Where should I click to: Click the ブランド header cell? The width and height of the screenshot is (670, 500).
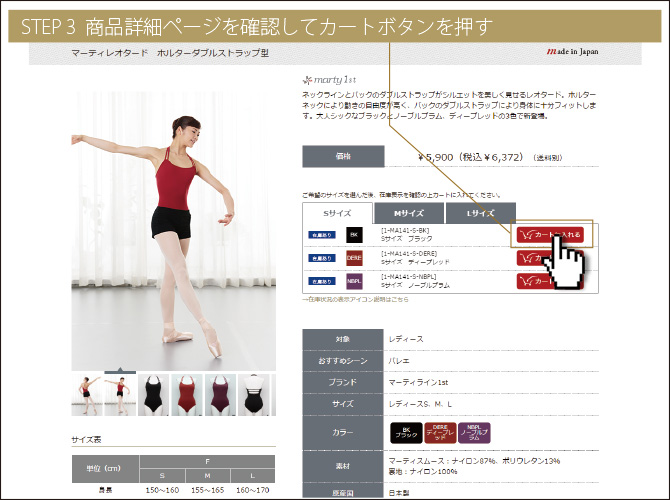pos(343,382)
